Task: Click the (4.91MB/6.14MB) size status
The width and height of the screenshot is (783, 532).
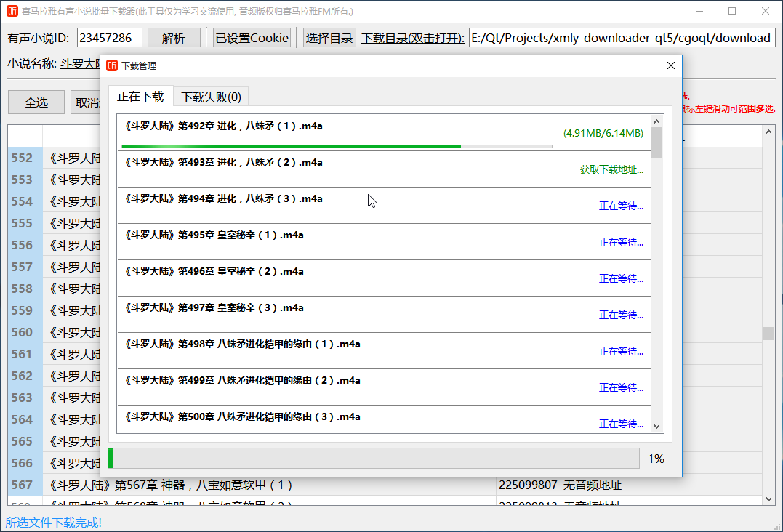Action: 603,133
